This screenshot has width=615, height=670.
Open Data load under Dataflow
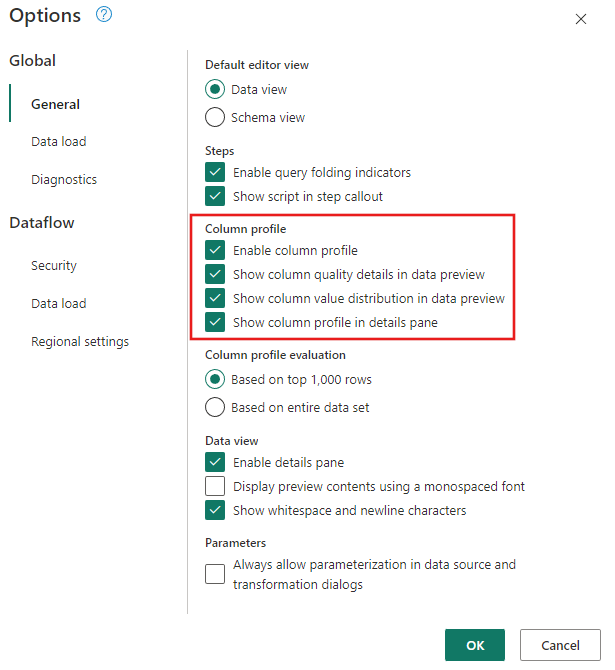(x=59, y=303)
